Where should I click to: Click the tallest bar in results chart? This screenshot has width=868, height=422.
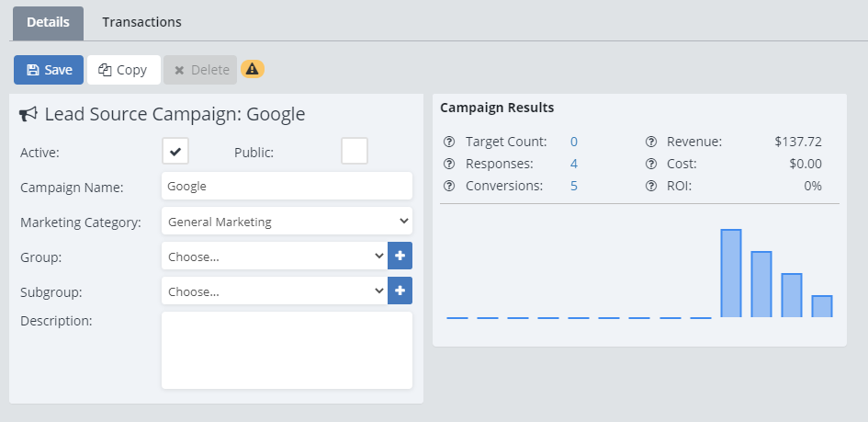click(730, 273)
